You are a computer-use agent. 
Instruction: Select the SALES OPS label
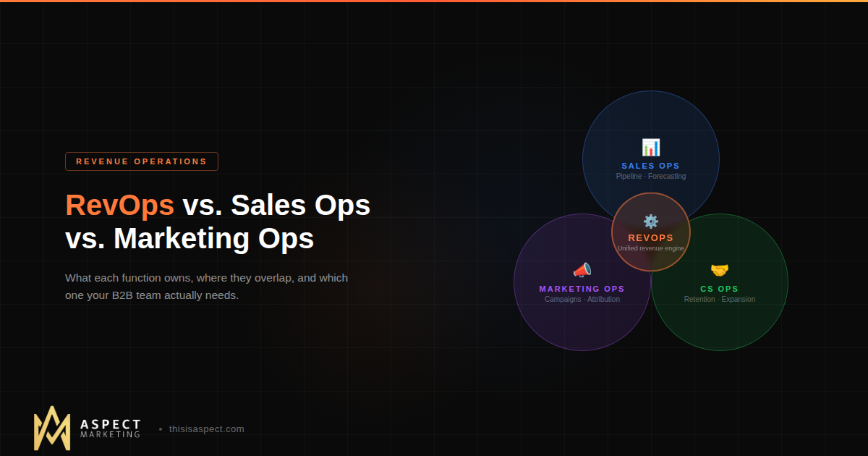[650, 166]
